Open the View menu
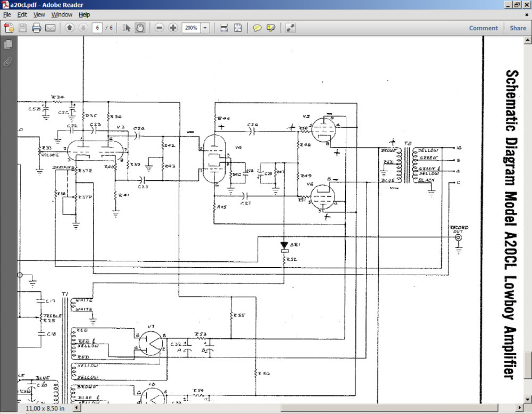The height and width of the screenshot is (414, 532). pos(39,14)
